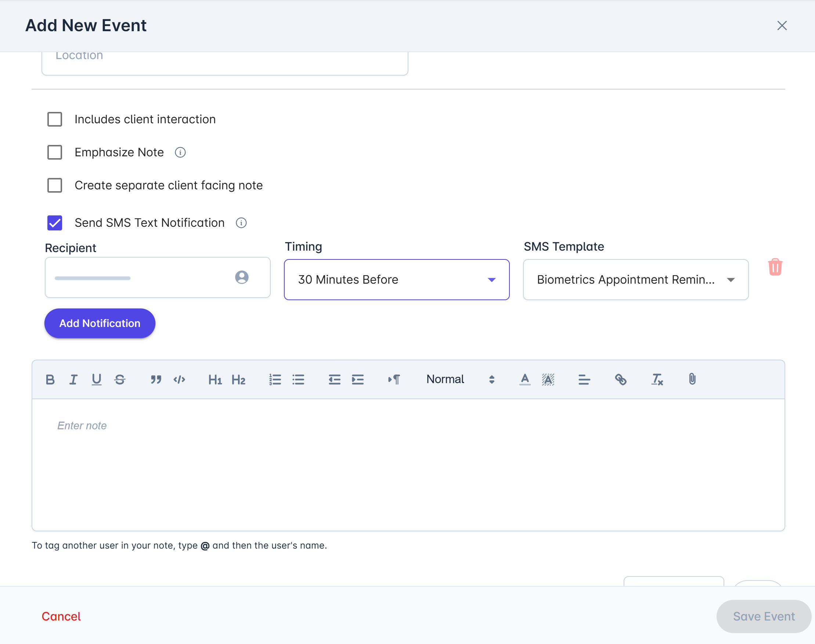Check the Emphasize Note option

pyautogui.click(x=54, y=152)
